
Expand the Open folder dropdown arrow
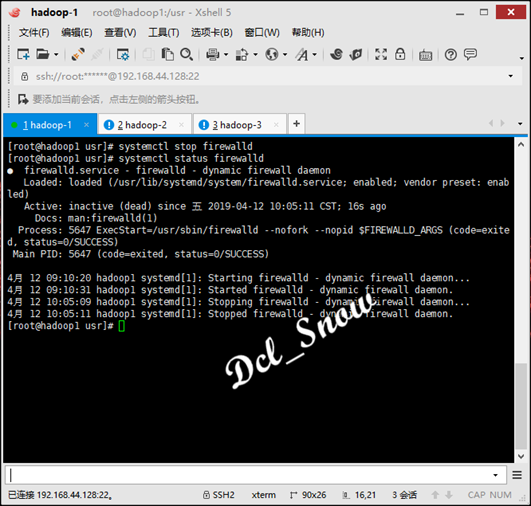[56, 54]
